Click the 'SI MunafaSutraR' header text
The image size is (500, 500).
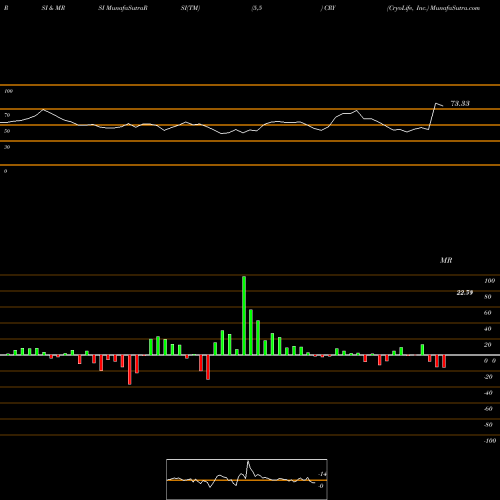[x=123, y=8]
